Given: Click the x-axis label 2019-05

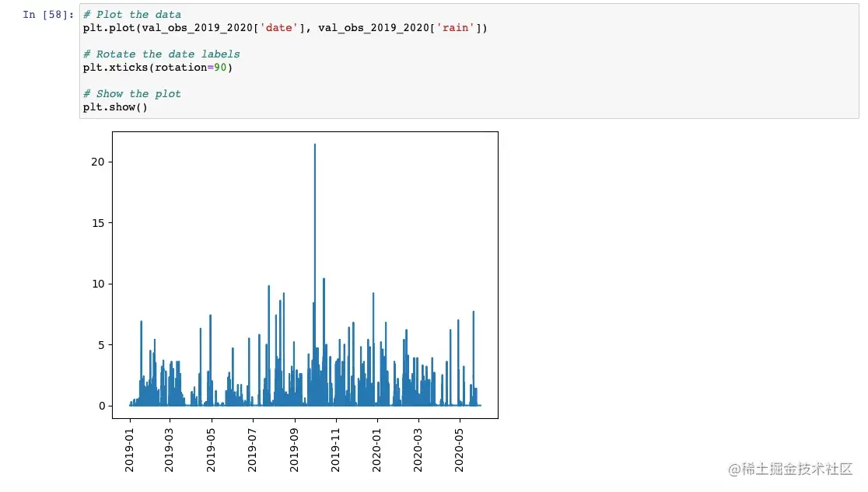Looking at the screenshot, I should (x=211, y=451).
